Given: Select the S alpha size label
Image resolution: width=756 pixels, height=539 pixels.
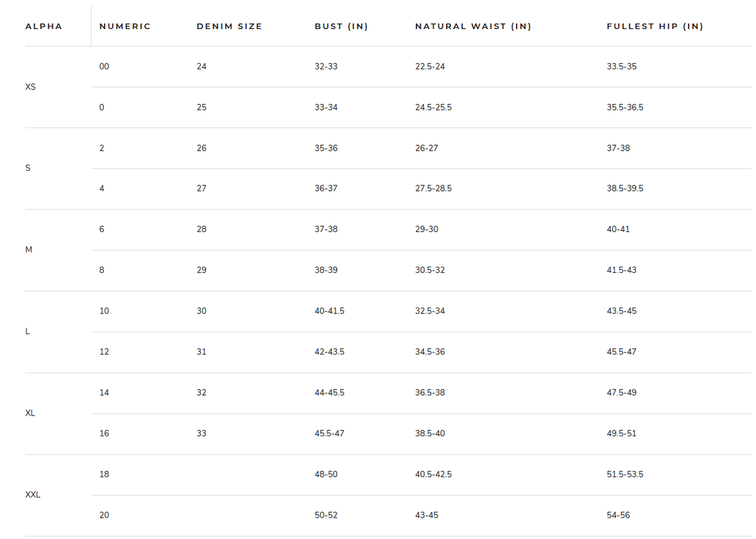Looking at the screenshot, I should coord(28,168).
